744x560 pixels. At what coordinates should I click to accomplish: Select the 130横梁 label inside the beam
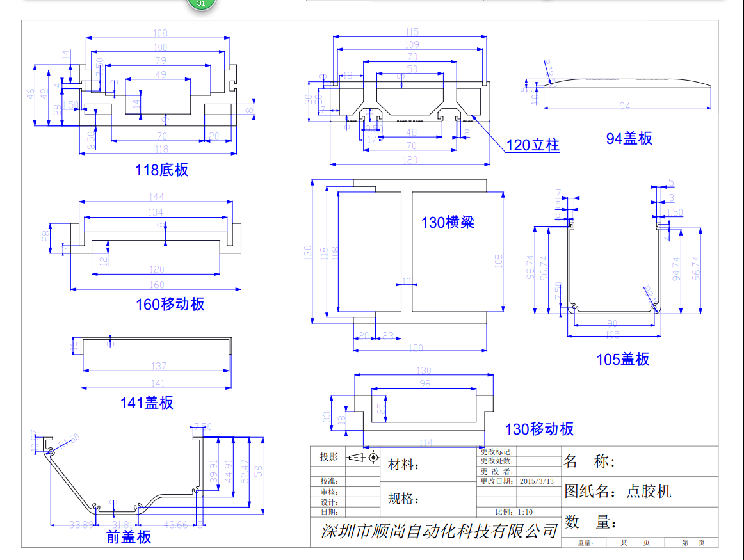pyautogui.click(x=448, y=223)
